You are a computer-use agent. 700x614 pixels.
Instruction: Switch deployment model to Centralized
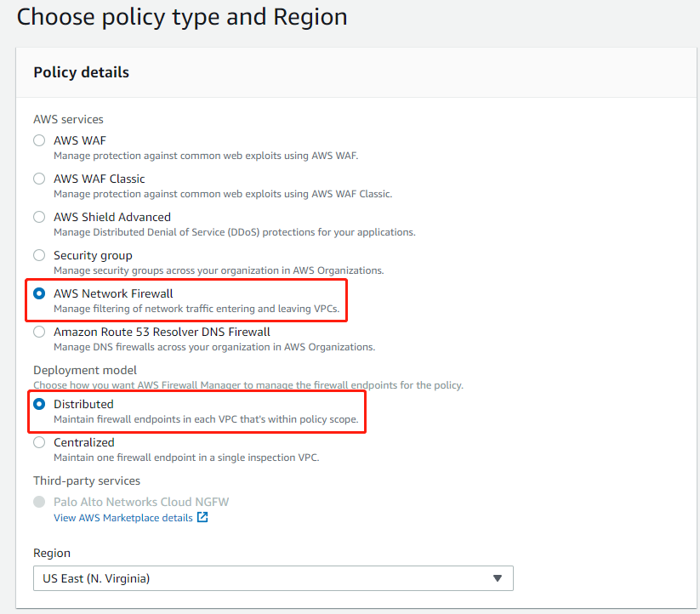(x=38, y=442)
